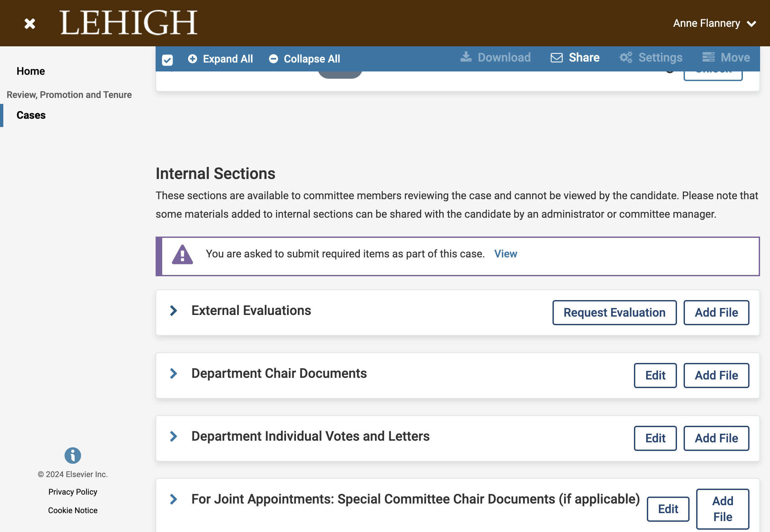
Task: Open the Cookie Notice link
Action: click(x=73, y=510)
